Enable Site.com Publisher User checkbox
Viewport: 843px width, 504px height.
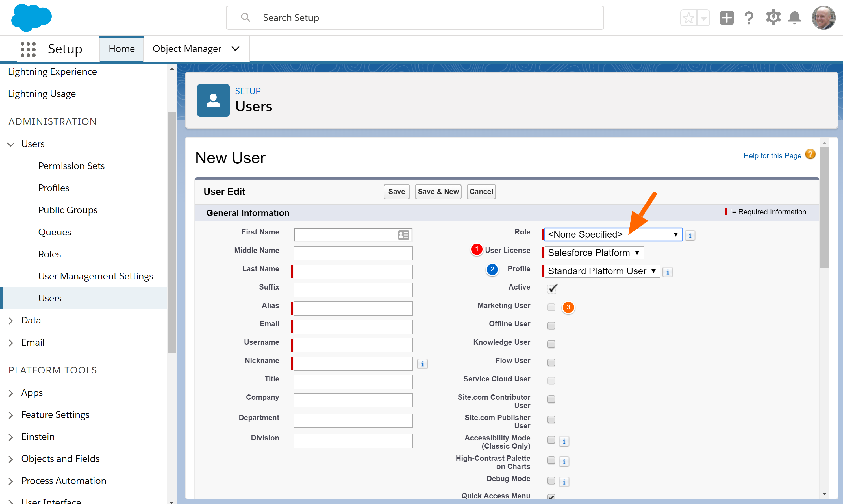(x=551, y=420)
